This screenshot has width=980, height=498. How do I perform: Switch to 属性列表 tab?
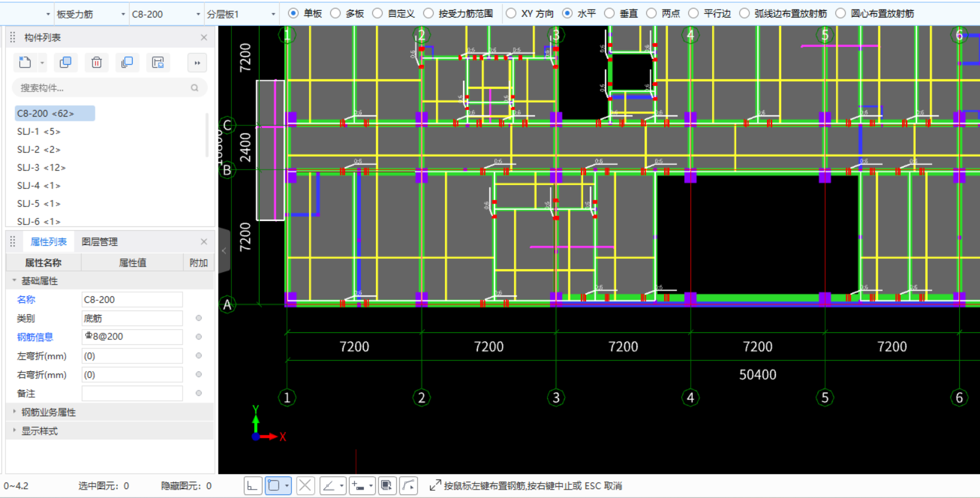pyautogui.click(x=49, y=241)
